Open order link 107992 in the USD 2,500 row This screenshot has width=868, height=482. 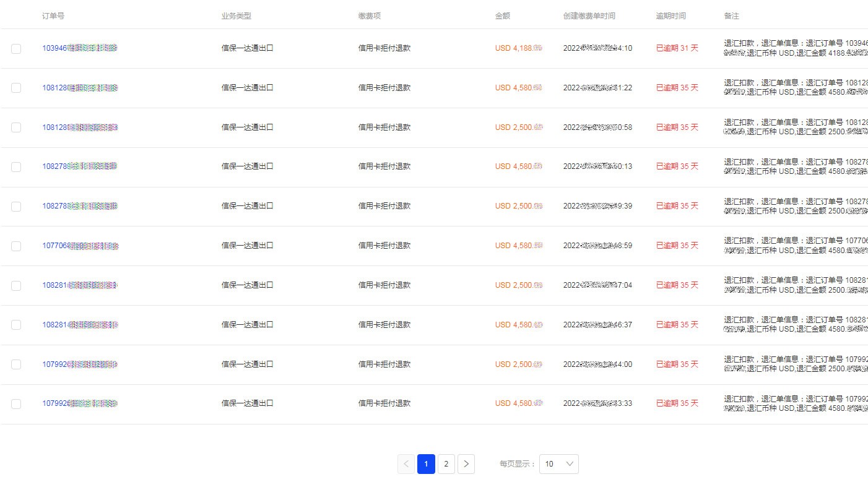(80, 364)
